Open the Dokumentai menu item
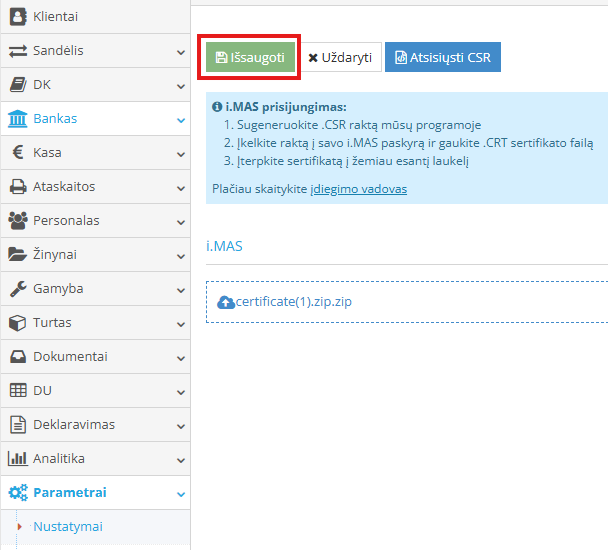The height and width of the screenshot is (550, 608). point(70,356)
